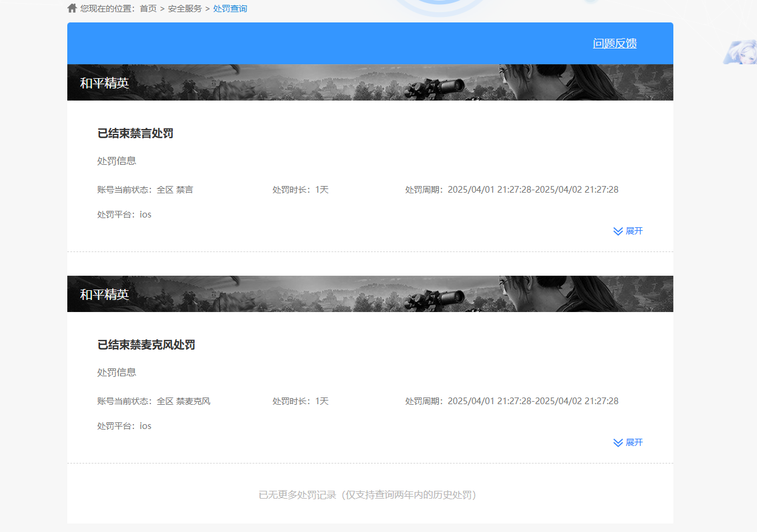The width and height of the screenshot is (757, 532).
Task: Click 处罚平台:ios in 禁麦克风 record
Action: 124,426
